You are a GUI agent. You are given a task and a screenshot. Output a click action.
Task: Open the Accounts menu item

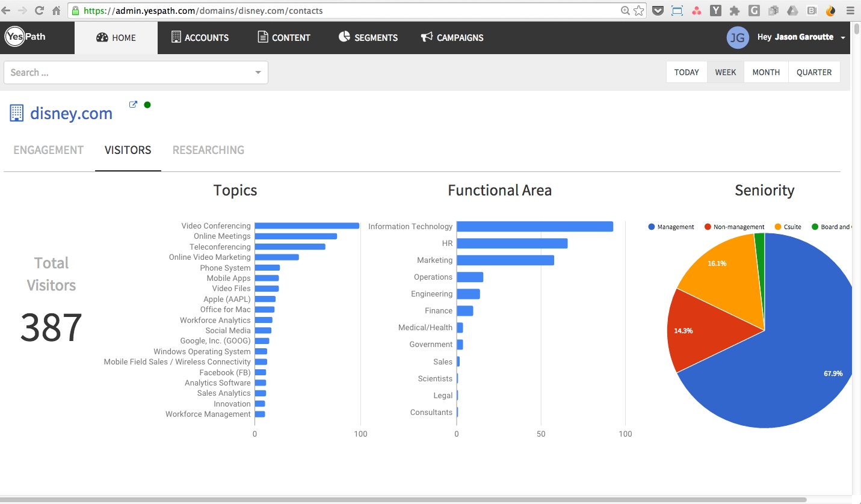(200, 37)
